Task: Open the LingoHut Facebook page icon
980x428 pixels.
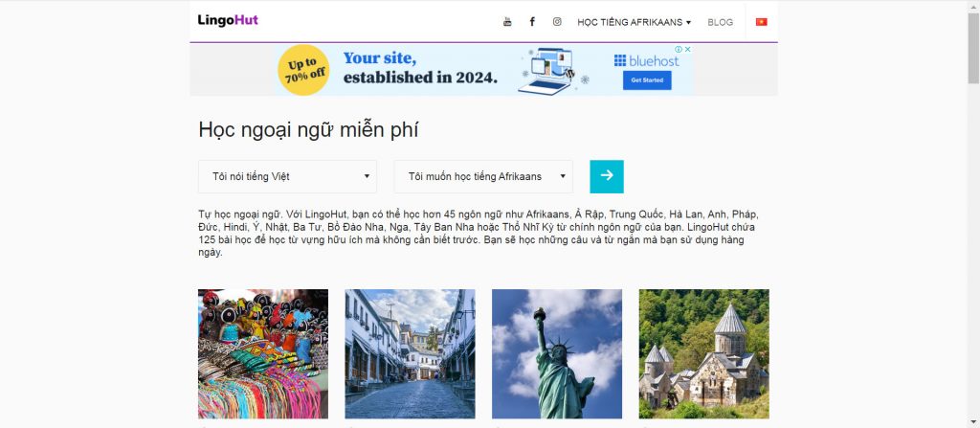Action: pos(532,22)
